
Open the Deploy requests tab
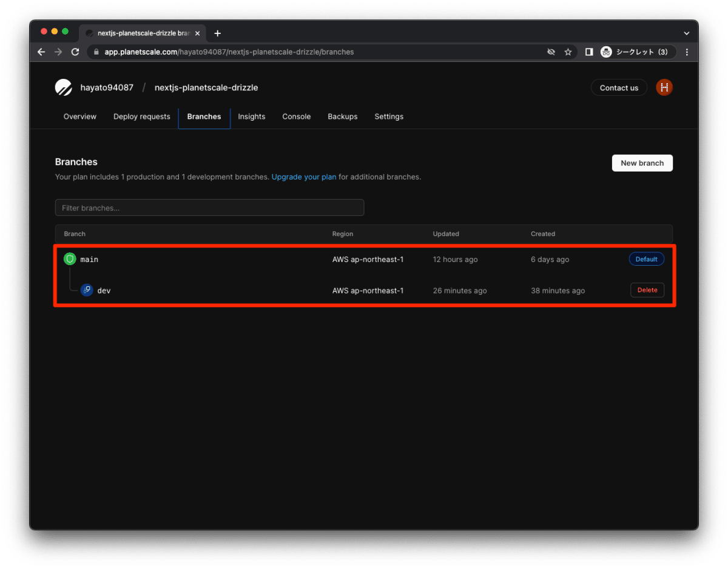142,116
